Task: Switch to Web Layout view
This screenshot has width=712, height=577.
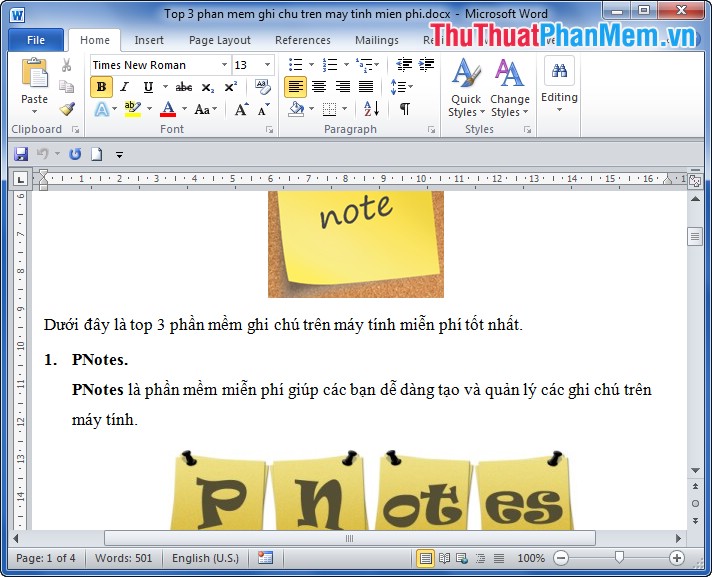Action: coord(462,558)
